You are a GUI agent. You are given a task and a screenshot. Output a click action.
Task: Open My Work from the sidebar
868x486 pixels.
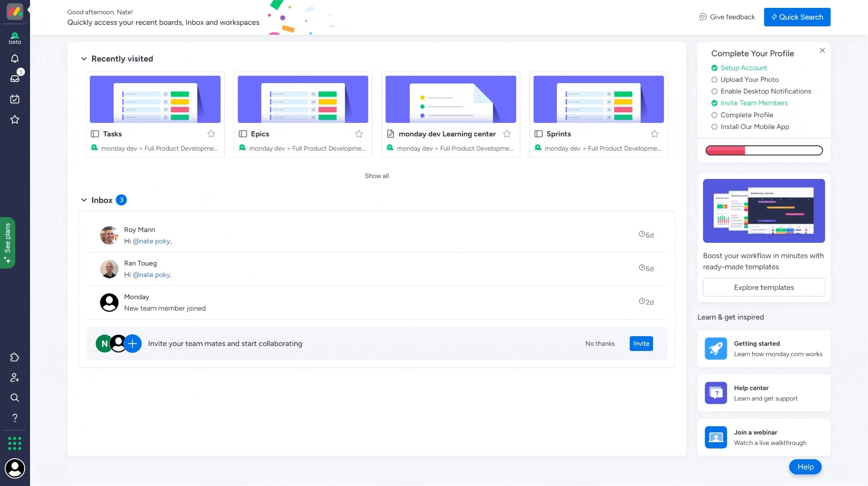click(14, 98)
